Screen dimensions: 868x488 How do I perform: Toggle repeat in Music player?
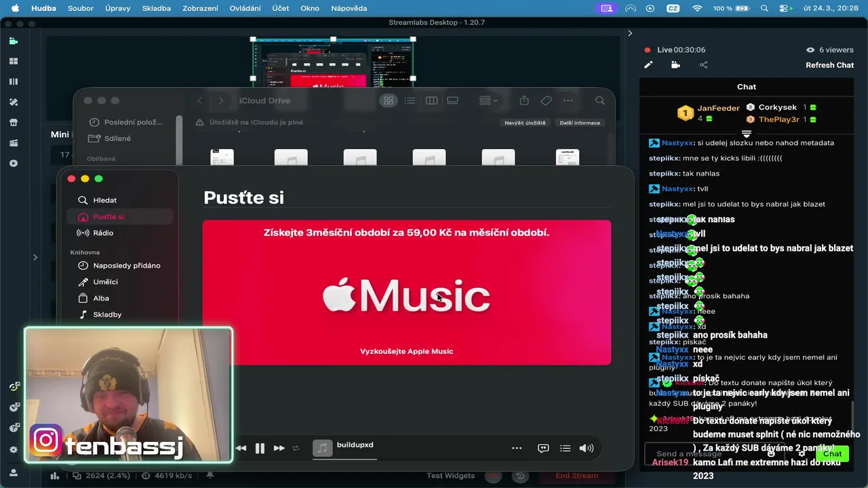click(296, 448)
